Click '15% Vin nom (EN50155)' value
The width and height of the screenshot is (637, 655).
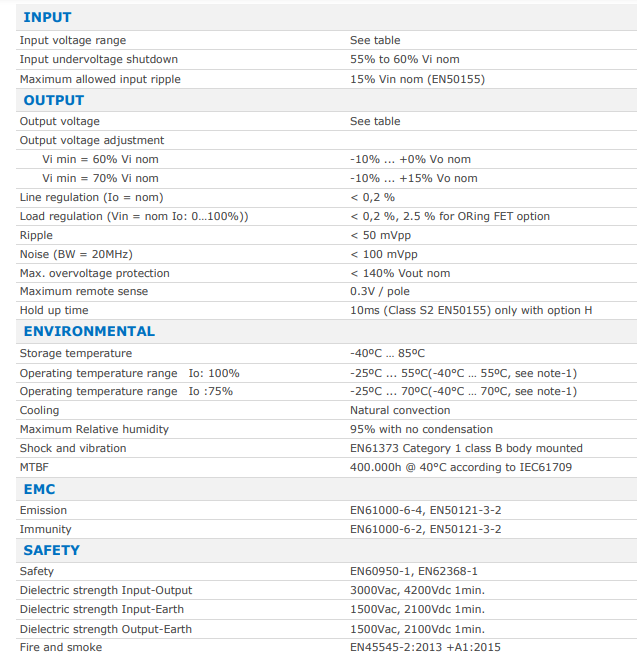417,79
